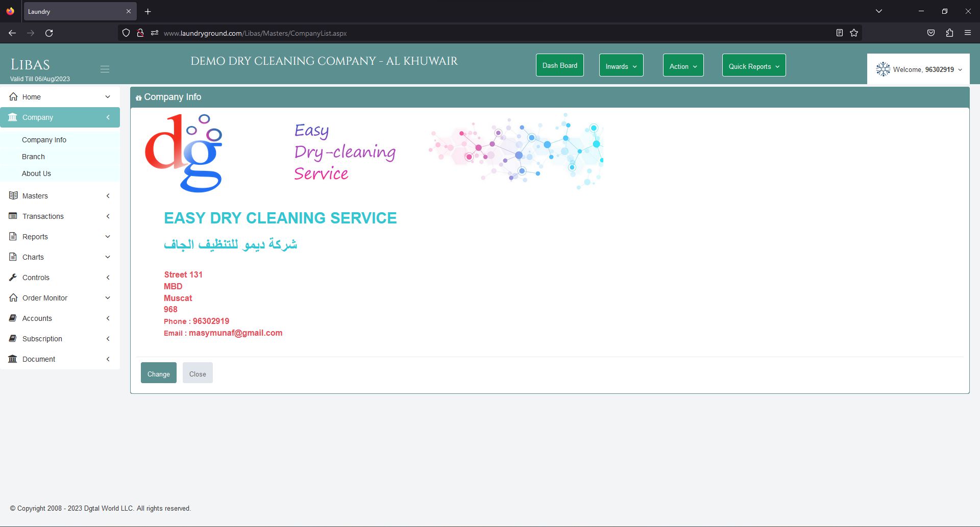
Task: Click the Dash Board button
Action: coord(560,65)
